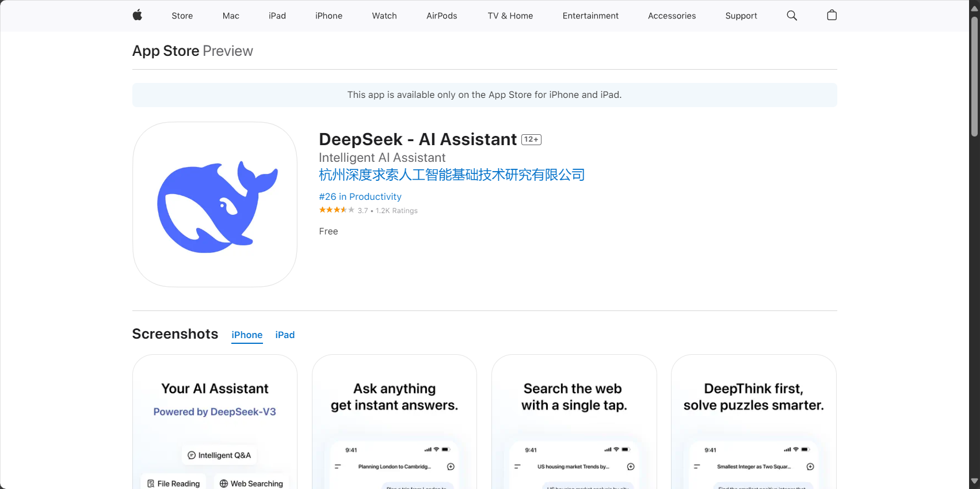This screenshot has height=489, width=980.
Task: Click the iPhone and iPad availability banner
Action: (485, 95)
